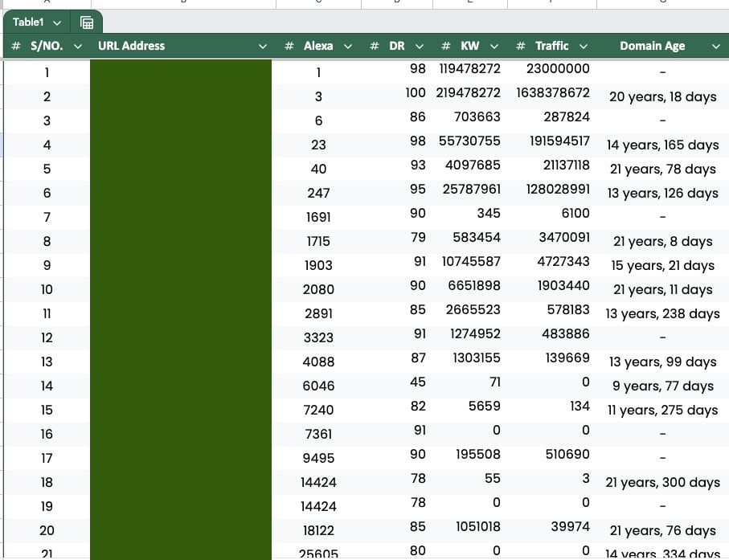Open the KW column dropdown arrow
This screenshot has width=729, height=560.
494,46
